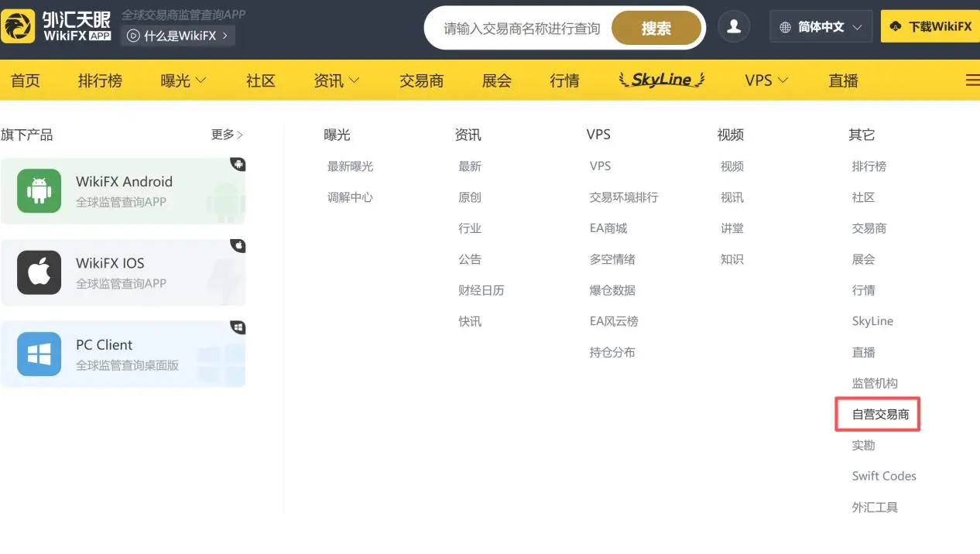Viewport: 980px width, 554px height.
Task: Select 交易商 in the navigation bar
Action: (421, 80)
